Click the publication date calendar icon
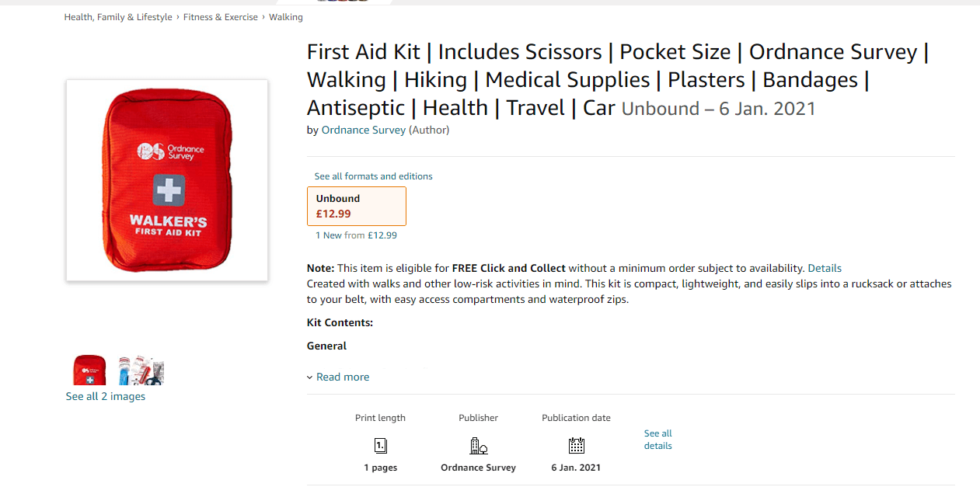 (x=576, y=445)
